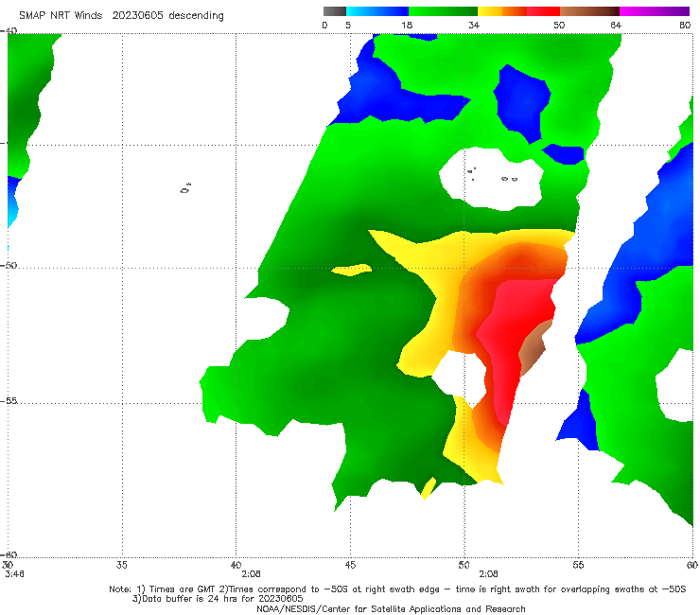This screenshot has width=700, height=615.
Task: Click the "40" longitude axis label
Action: tap(236, 565)
